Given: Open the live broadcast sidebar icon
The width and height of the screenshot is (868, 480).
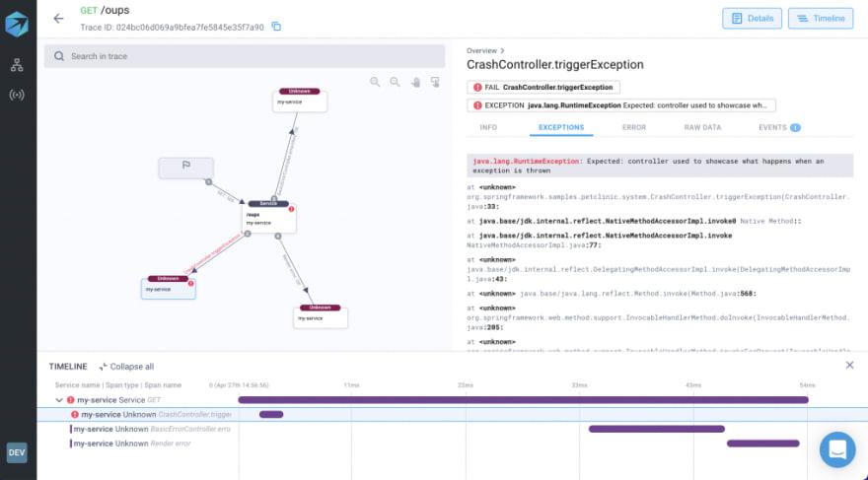Looking at the screenshot, I should click(17, 96).
